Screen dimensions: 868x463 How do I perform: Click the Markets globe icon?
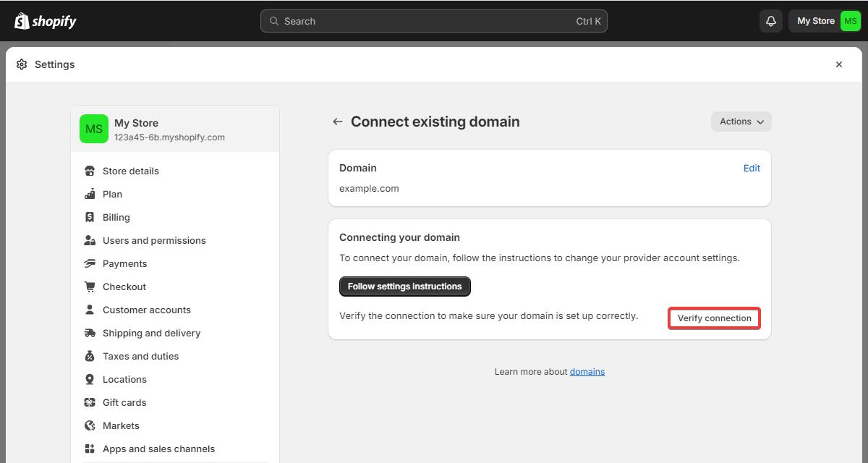tap(90, 425)
